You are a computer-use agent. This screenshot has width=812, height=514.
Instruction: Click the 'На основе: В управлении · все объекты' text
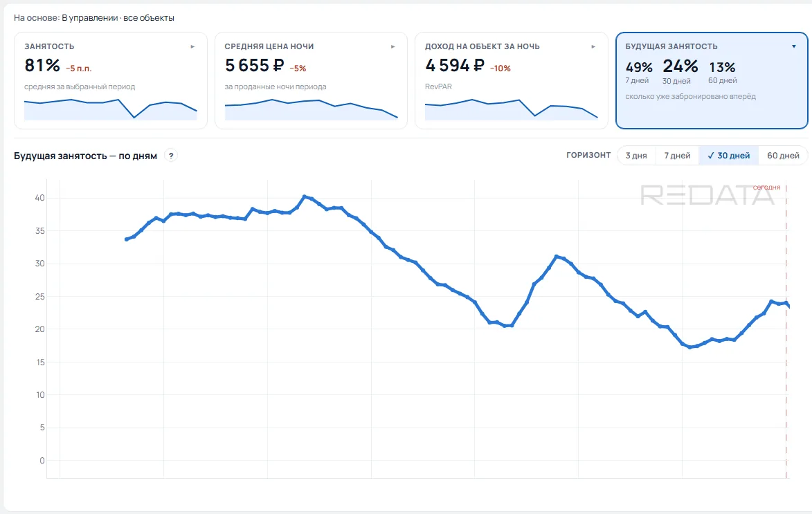(93, 17)
